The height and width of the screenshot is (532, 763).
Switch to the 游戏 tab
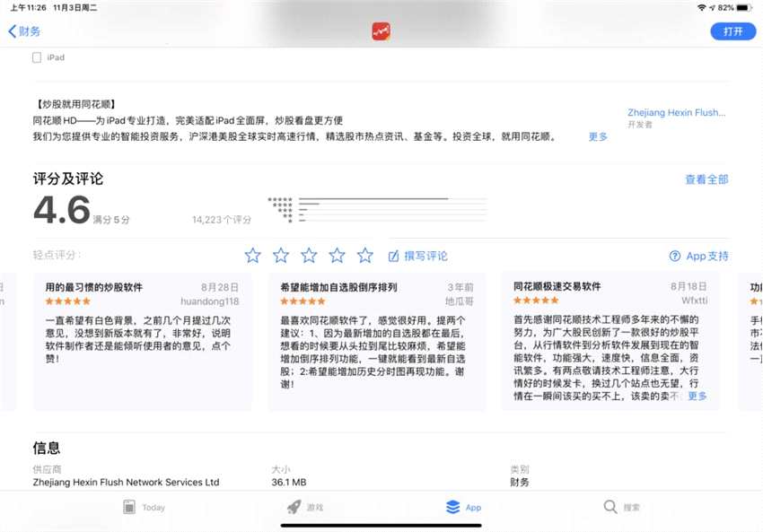304,507
